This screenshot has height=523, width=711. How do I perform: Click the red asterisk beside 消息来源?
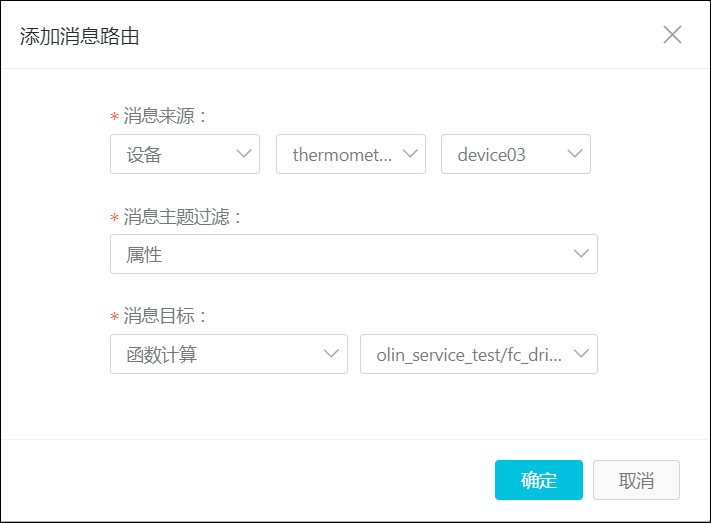coord(114,117)
